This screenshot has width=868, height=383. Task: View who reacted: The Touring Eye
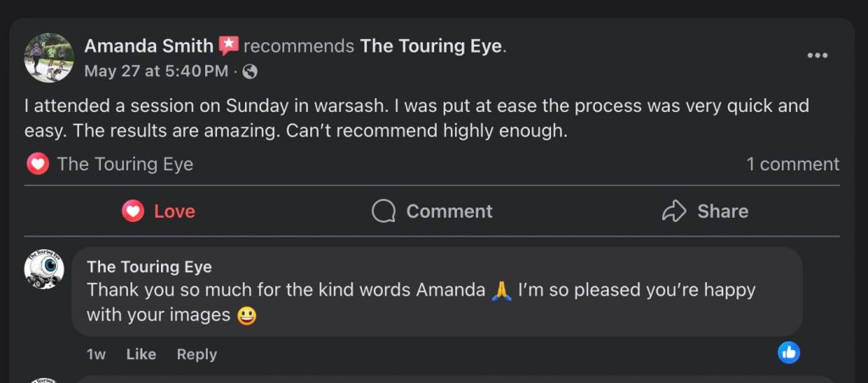click(125, 164)
